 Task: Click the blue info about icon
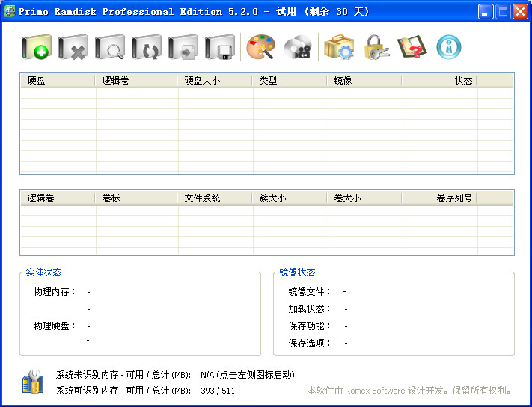click(449, 48)
